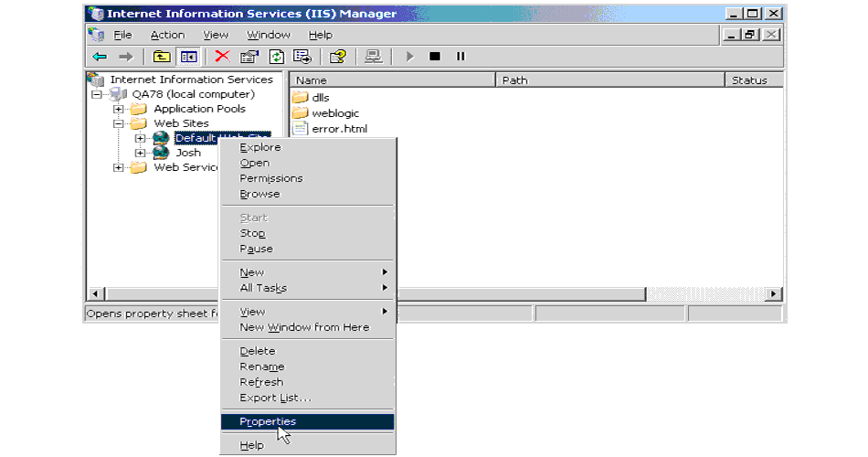Click the Connect to computer toolbar icon
The image size is (868, 457).
point(373,57)
